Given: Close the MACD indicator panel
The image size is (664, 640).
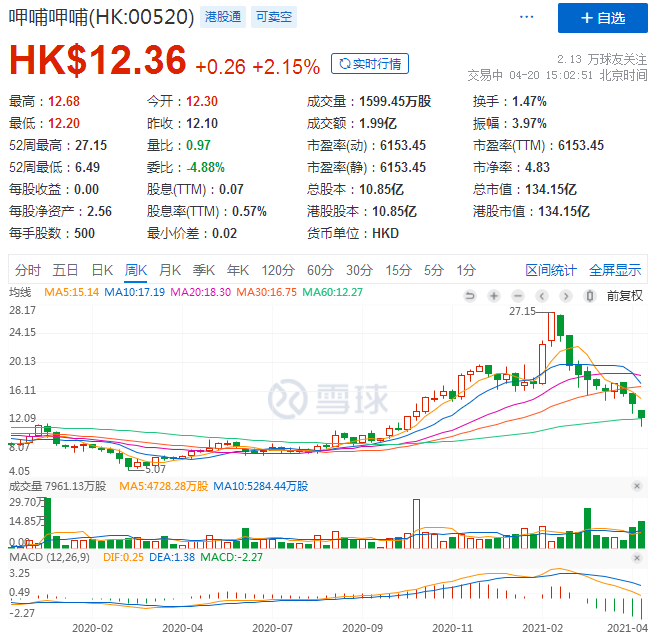Looking at the screenshot, I should pyautogui.click(x=637, y=555).
